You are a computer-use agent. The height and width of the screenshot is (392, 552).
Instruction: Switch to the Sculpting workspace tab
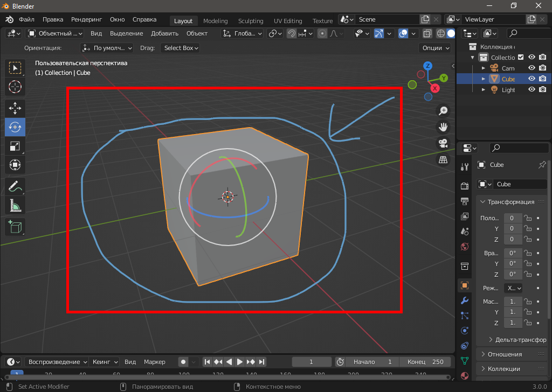(x=251, y=21)
